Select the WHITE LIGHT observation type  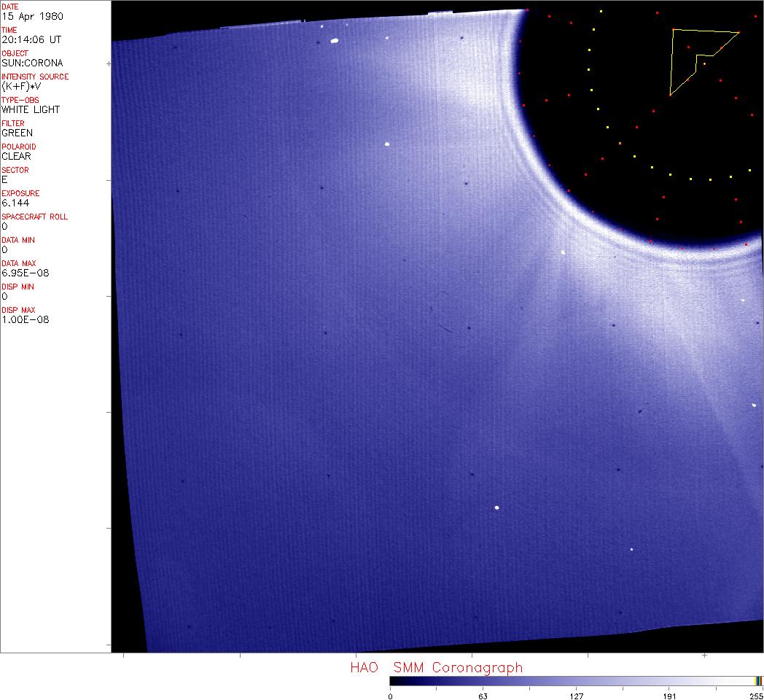[31, 109]
